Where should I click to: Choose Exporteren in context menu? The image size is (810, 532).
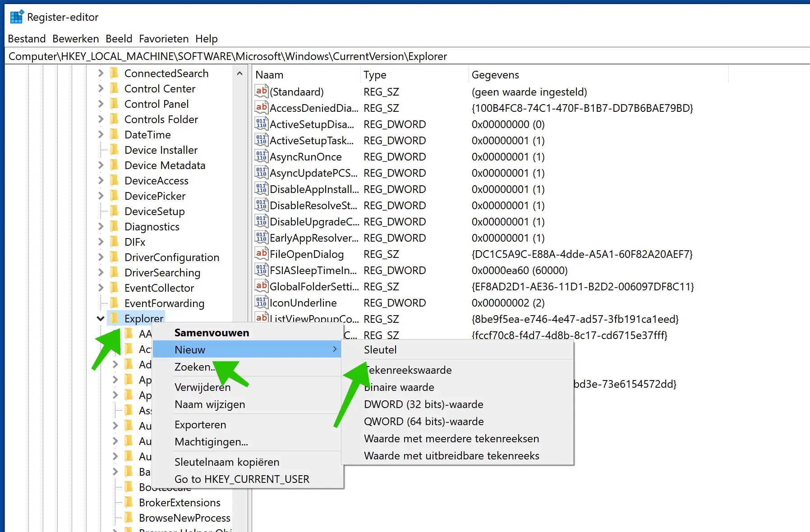(247, 424)
